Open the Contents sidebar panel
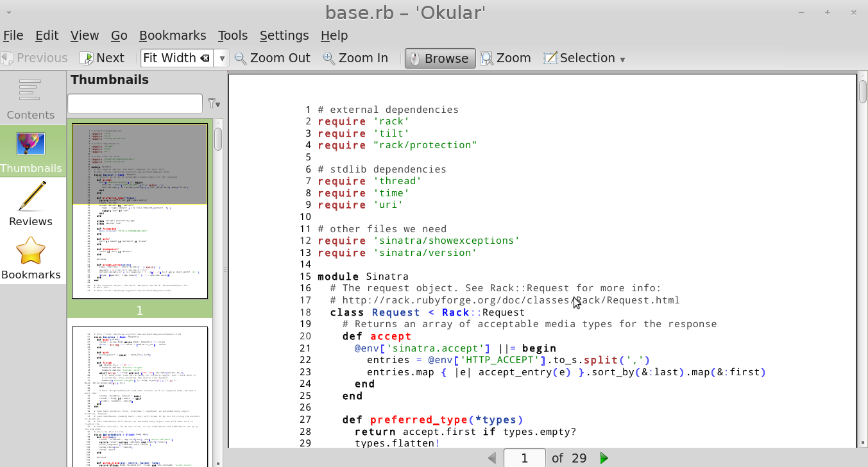This screenshot has width=868, height=467. coord(30,99)
